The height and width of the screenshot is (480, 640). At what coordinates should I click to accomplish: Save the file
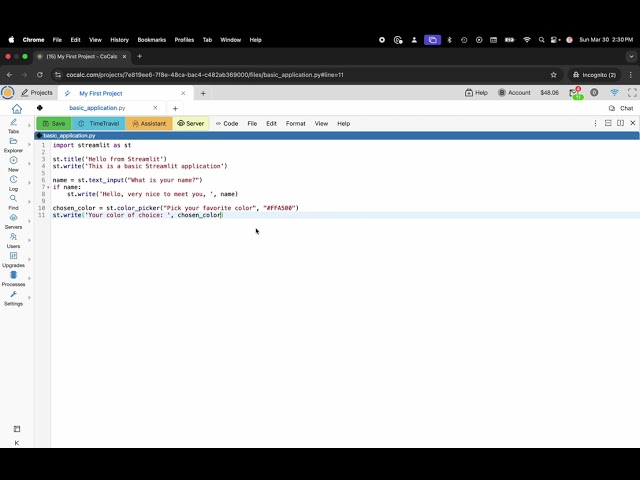coord(54,123)
